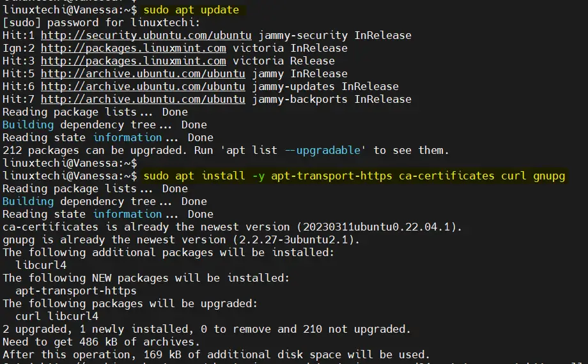The width and height of the screenshot is (588, 364).
Task: Click the 'curl libcurl4' upgraded packages line
Action: [57, 316]
